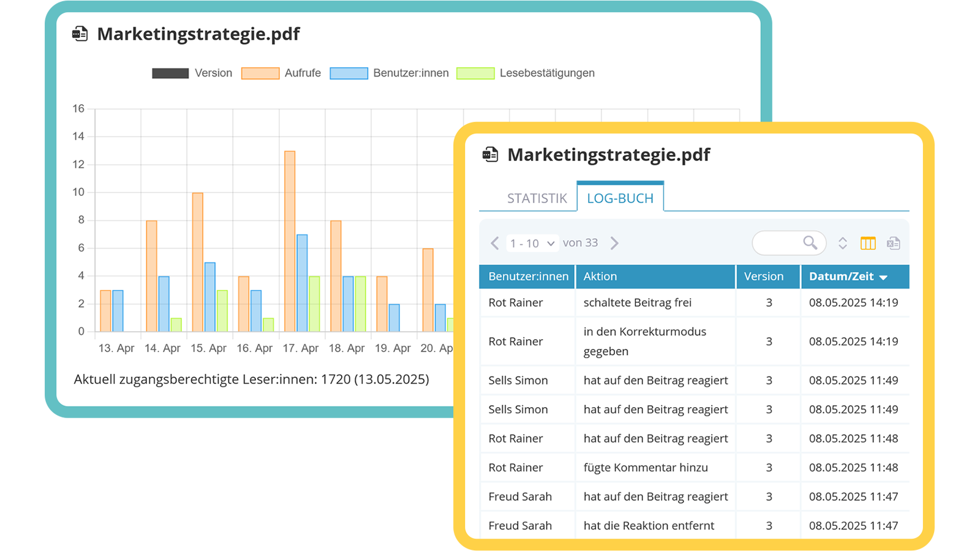Toggle the expand/collapse rows arrows icon

(843, 243)
